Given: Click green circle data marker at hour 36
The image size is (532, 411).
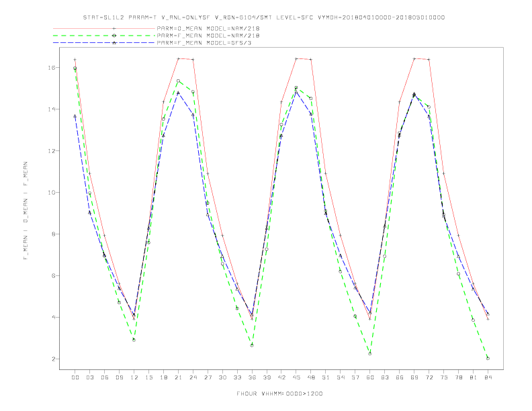Looking at the screenshot, I should click(x=252, y=345).
